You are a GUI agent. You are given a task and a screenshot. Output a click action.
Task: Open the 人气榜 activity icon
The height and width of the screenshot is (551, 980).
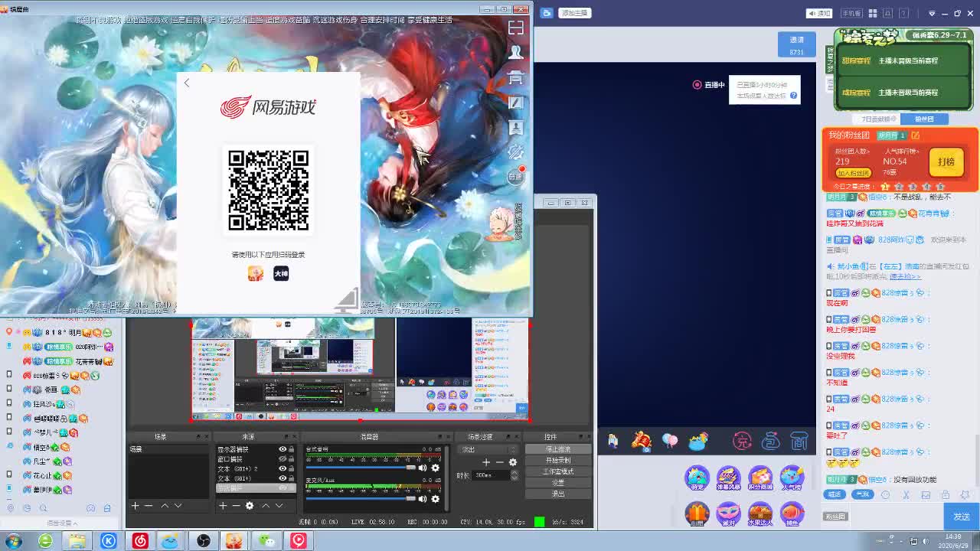tap(792, 479)
